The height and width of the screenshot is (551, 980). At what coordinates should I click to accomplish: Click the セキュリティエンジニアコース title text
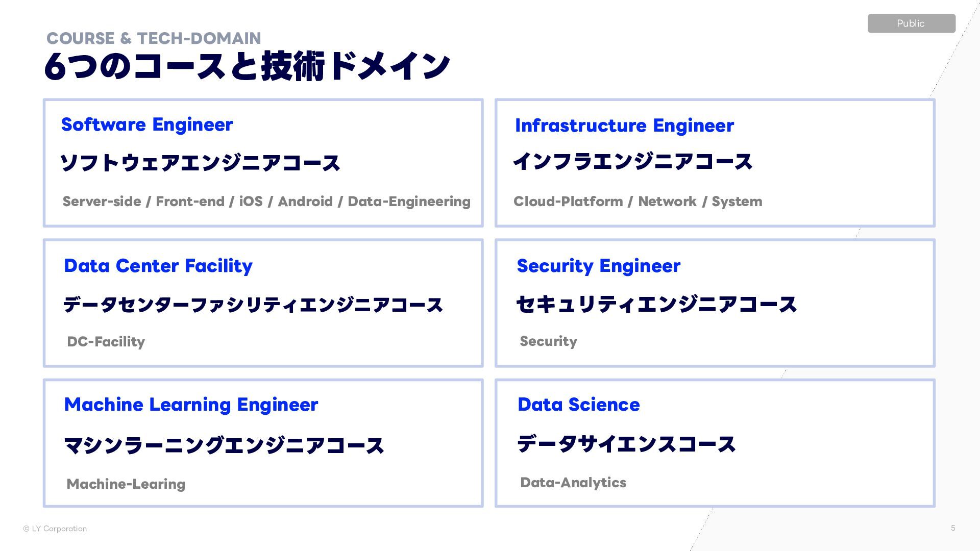pos(656,305)
